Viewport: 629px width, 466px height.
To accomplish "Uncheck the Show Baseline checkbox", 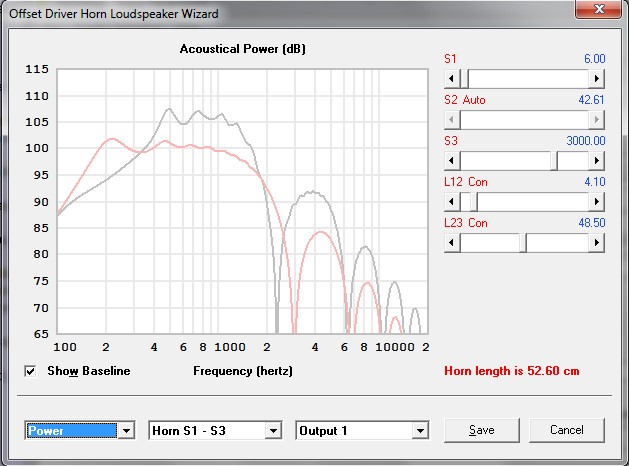I will [x=30, y=371].
